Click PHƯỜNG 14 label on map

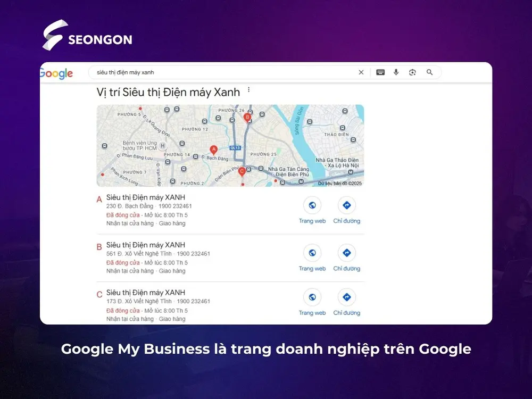[177, 154]
